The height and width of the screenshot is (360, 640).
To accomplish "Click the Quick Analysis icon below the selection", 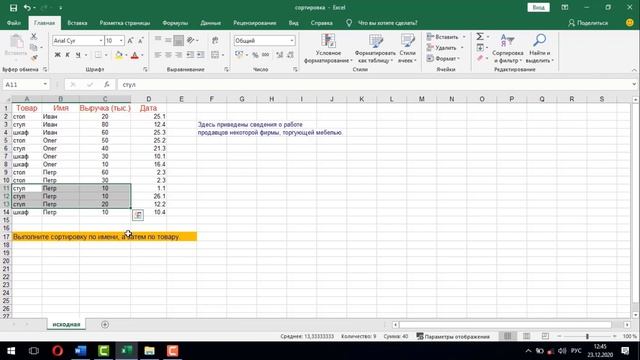I will 138,215.
